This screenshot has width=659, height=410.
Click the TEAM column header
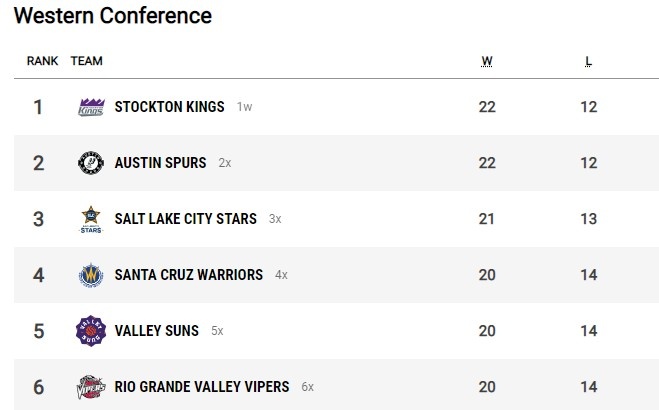pos(87,62)
